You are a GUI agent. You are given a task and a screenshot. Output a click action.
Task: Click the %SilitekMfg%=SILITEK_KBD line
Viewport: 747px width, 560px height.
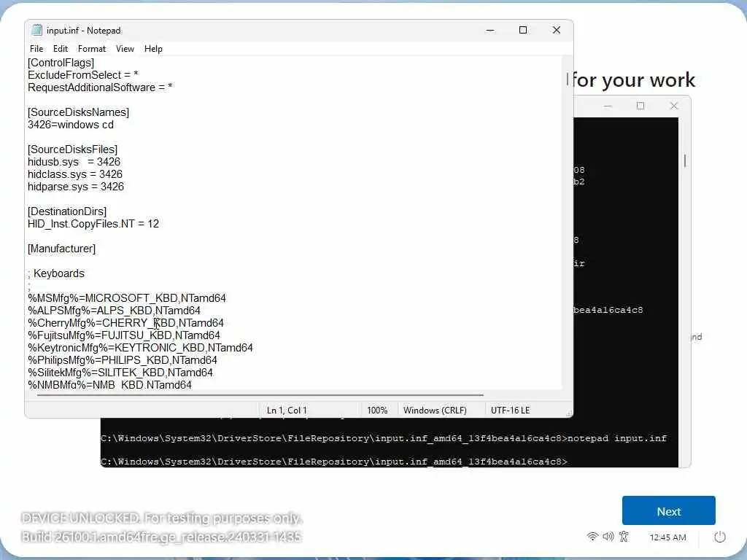(120, 373)
